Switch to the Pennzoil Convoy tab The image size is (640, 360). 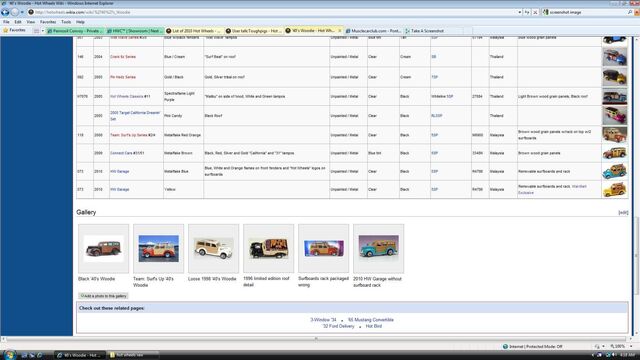click(75, 31)
